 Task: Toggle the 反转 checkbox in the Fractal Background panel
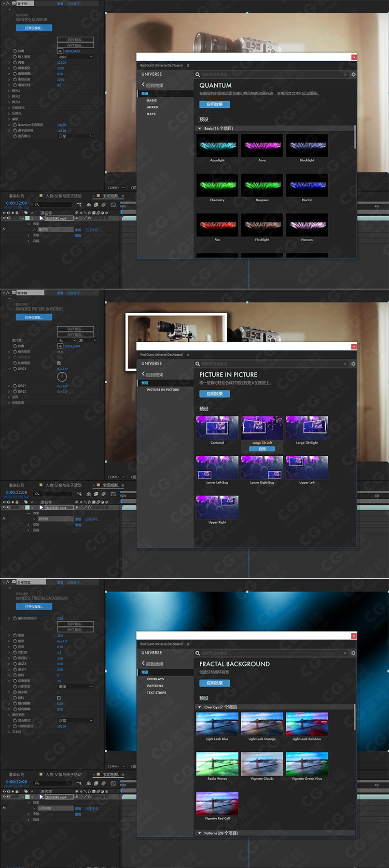coord(59,698)
